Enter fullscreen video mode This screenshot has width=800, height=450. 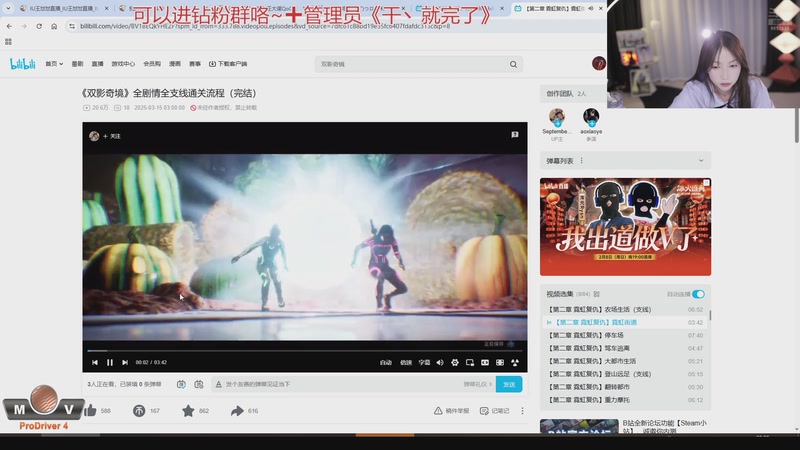click(x=515, y=362)
